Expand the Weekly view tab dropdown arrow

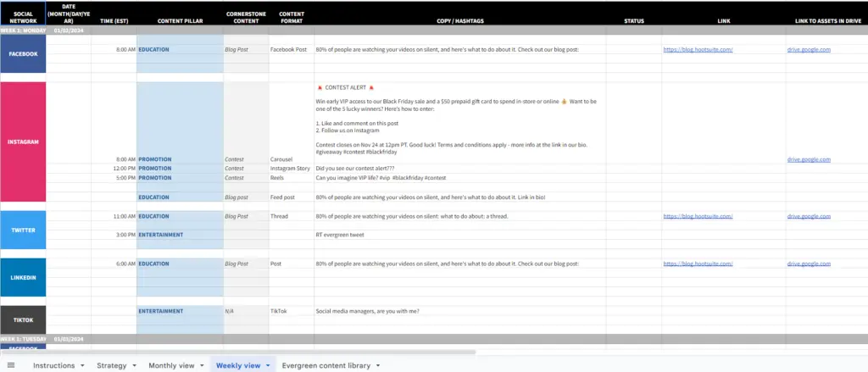(269, 365)
